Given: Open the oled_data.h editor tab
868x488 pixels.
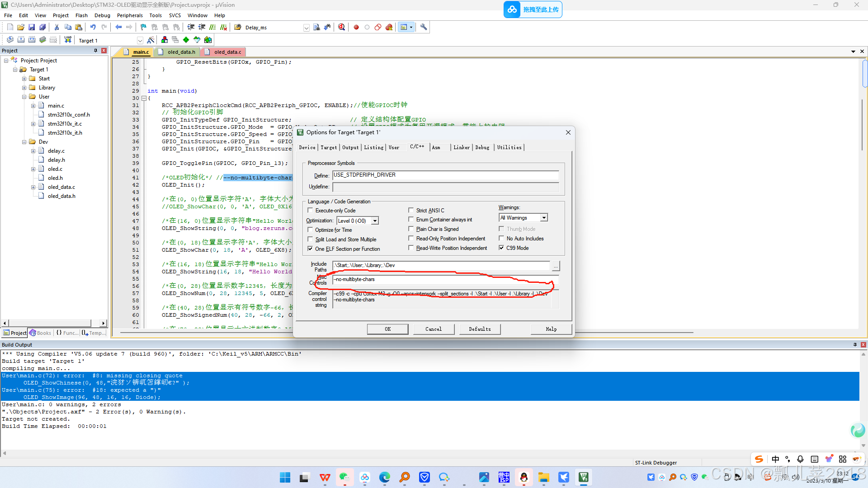Looking at the screenshot, I should click(x=181, y=52).
